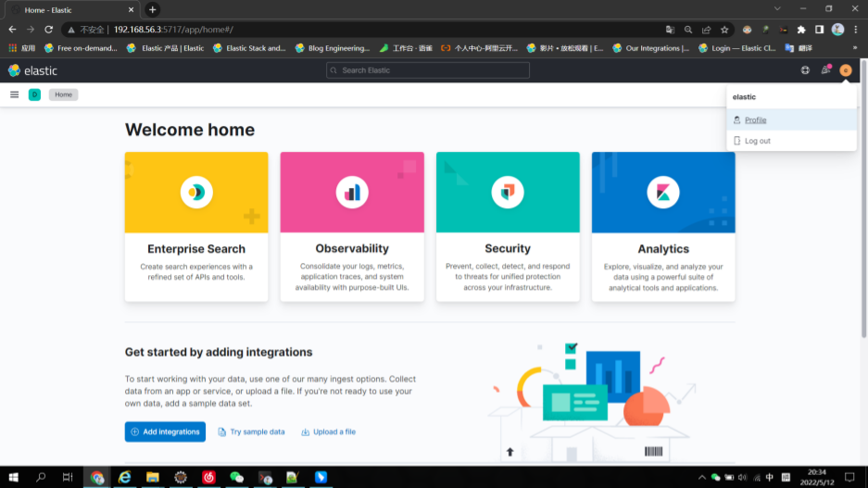This screenshot has width=868, height=488.
Task: Click the Upload a file link
Action: [328, 432]
